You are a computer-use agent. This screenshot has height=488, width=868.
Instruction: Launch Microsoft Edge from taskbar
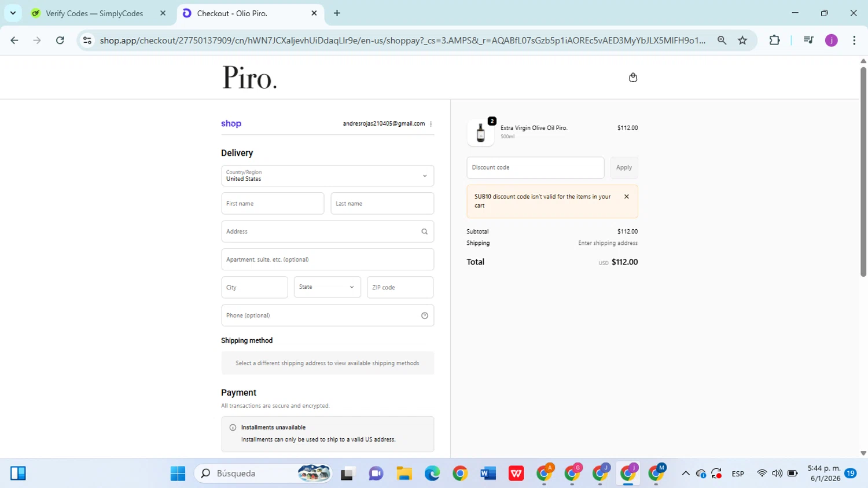[432, 474]
